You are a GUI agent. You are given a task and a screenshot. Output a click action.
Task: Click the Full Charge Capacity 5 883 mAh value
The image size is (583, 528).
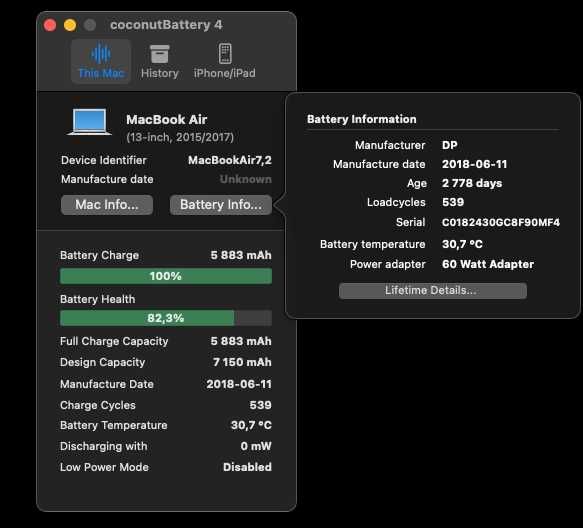coord(241,341)
